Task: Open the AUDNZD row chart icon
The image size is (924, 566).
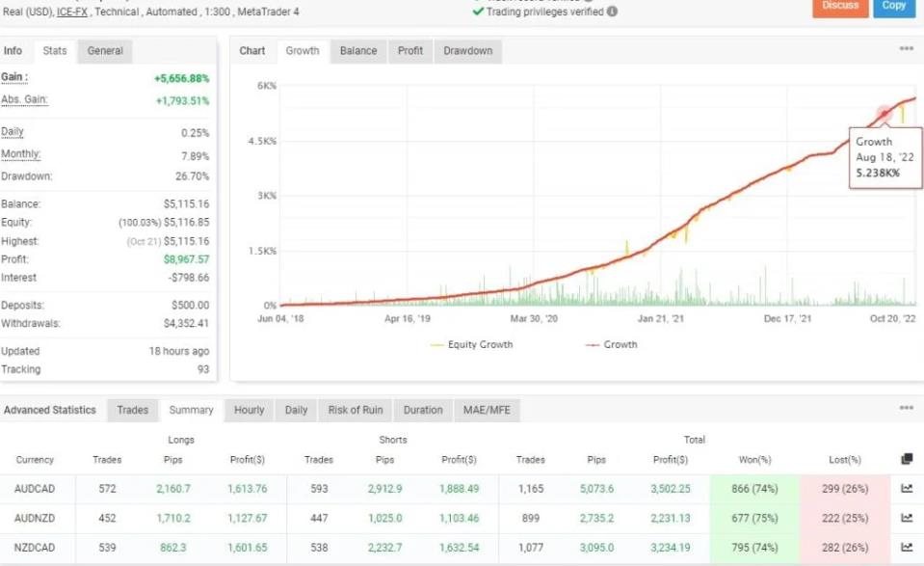Action: tap(906, 518)
